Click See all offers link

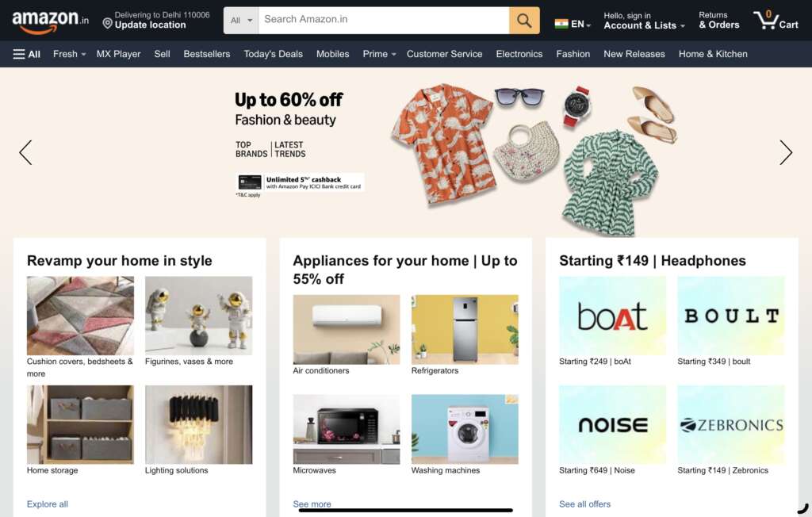point(584,504)
